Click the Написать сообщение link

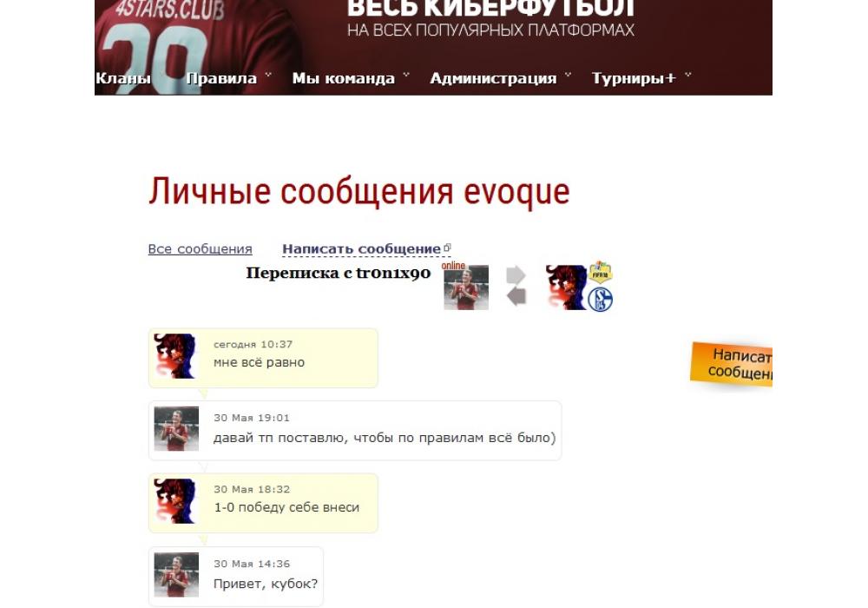361,249
